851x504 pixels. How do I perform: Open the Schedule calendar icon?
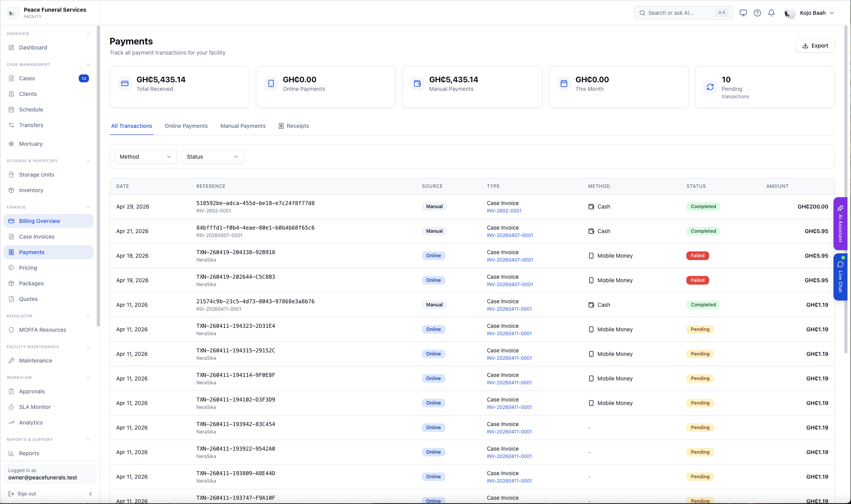pyautogui.click(x=11, y=110)
